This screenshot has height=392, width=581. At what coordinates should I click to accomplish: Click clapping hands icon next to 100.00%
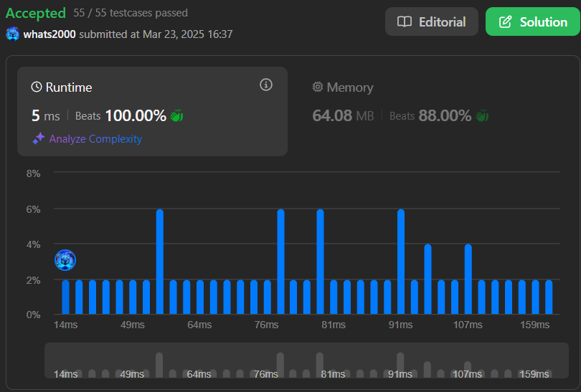177,115
